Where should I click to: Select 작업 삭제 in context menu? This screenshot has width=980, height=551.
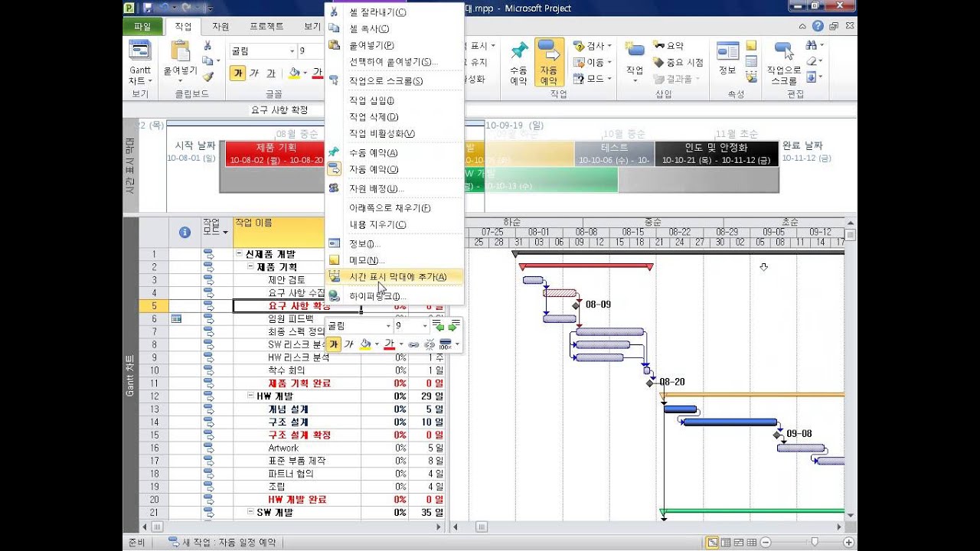click(395, 117)
